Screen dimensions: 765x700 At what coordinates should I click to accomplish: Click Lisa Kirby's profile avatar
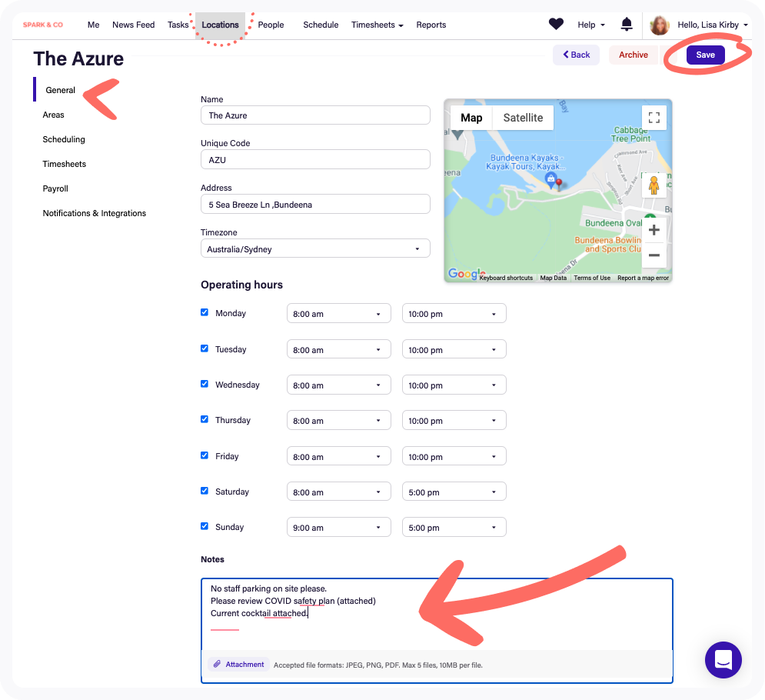pyautogui.click(x=660, y=25)
